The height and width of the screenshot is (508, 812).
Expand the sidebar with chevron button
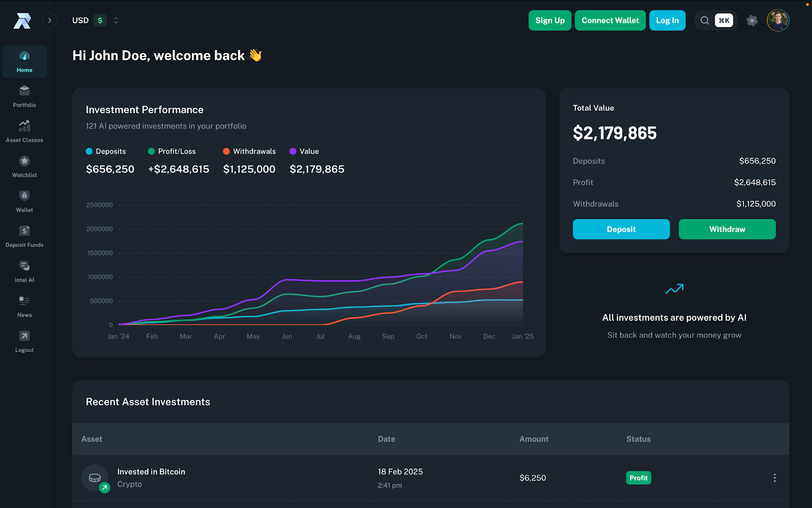49,20
